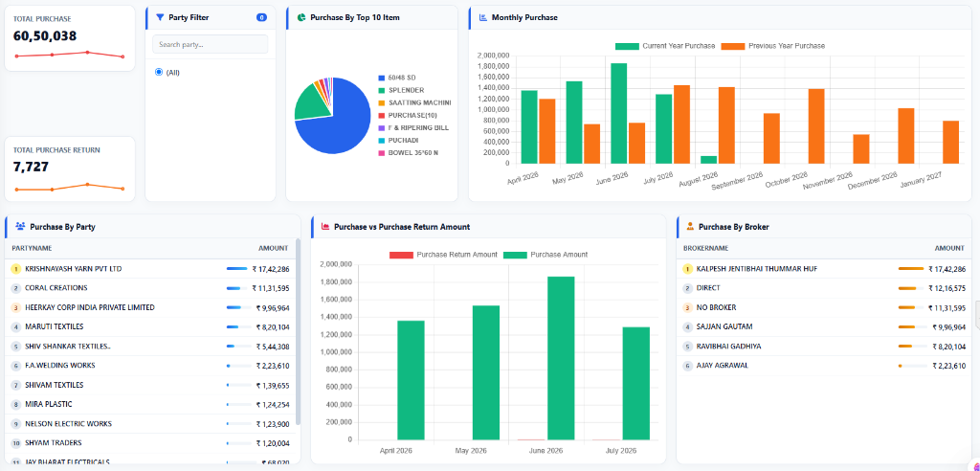Click the Party Filter funnel icon

pyautogui.click(x=160, y=17)
